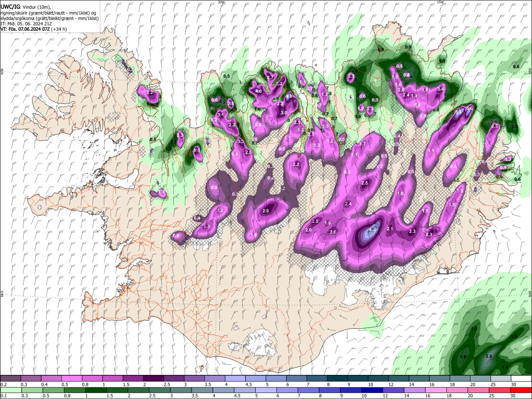Click the '3.1' precipitation value on the map
Viewport: 532px width, 399px height.
(221, 115)
